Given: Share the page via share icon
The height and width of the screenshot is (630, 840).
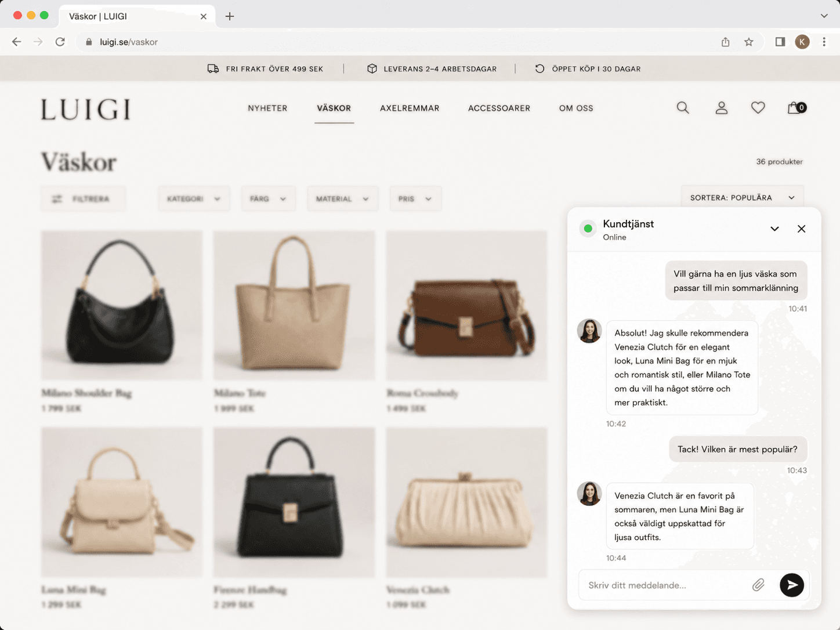Looking at the screenshot, I should point(725,42).
